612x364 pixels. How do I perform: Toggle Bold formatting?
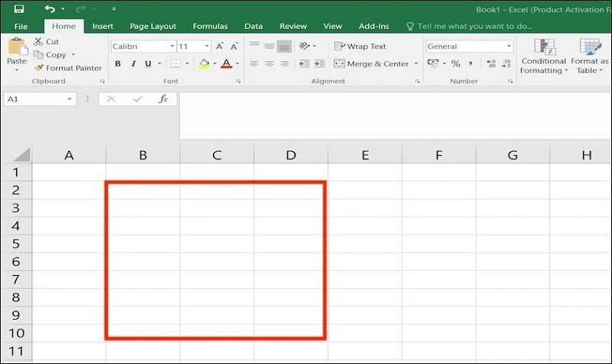(x=119, y=64)
